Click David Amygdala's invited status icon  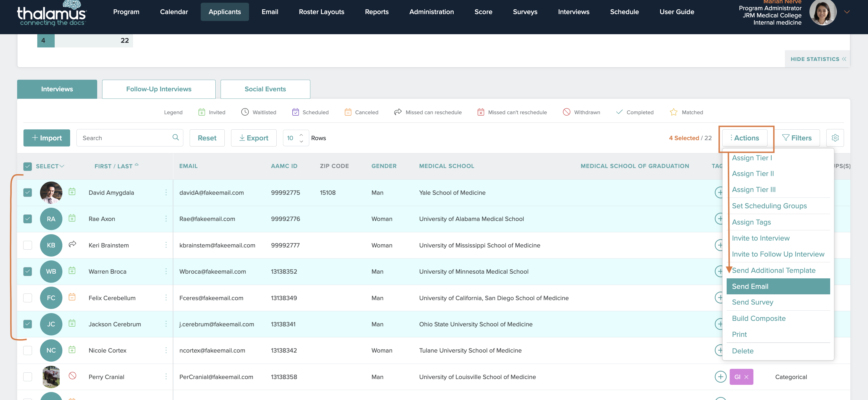tap(72, 192)
